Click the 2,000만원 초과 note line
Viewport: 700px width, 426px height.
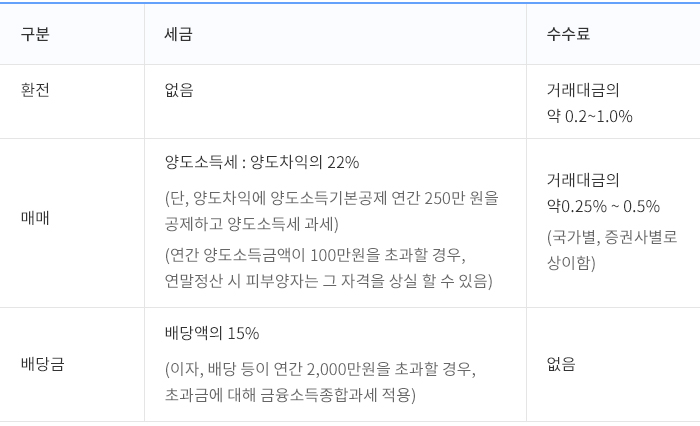click(320, 369)
